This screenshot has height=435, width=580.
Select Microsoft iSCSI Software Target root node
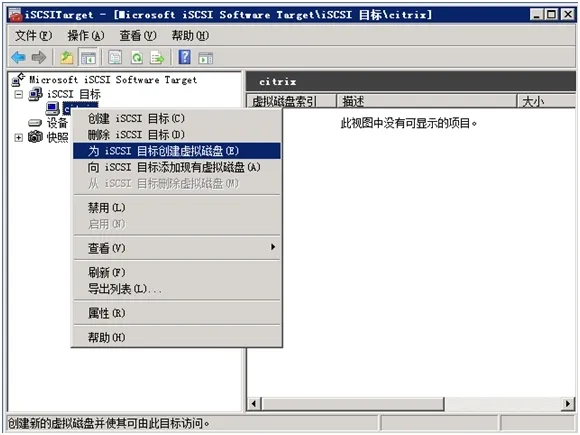(x=113, y=80)
